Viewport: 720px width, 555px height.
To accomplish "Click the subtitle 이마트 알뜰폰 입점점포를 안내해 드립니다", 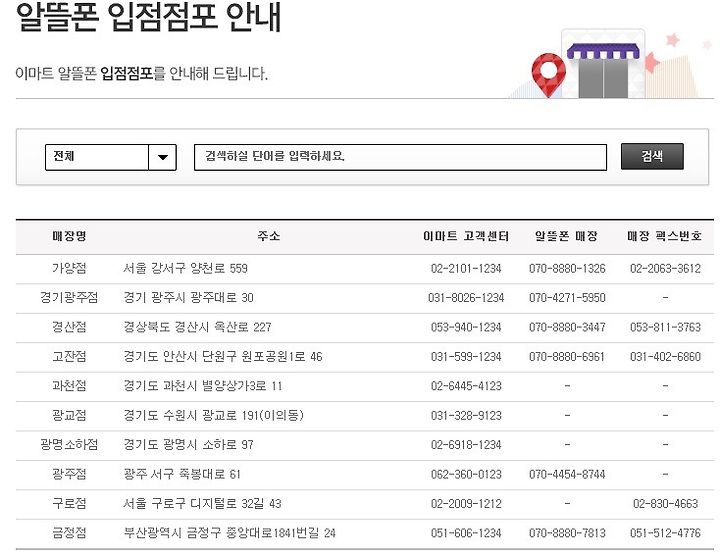I will (141, 73).
